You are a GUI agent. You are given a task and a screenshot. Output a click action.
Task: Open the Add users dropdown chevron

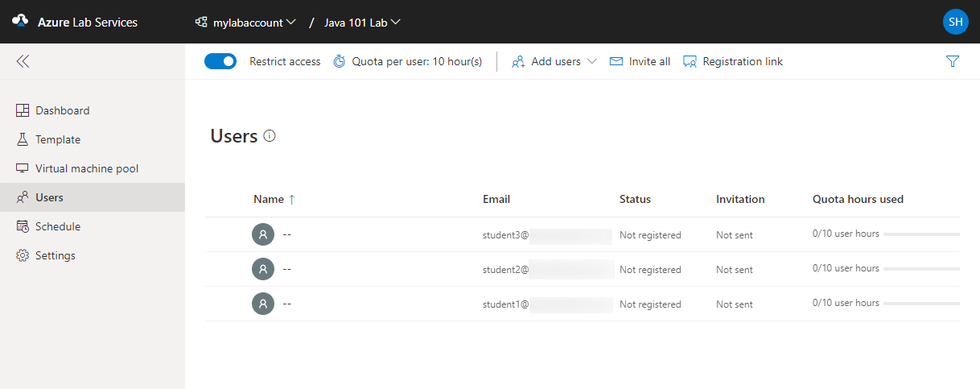(592, 61)
